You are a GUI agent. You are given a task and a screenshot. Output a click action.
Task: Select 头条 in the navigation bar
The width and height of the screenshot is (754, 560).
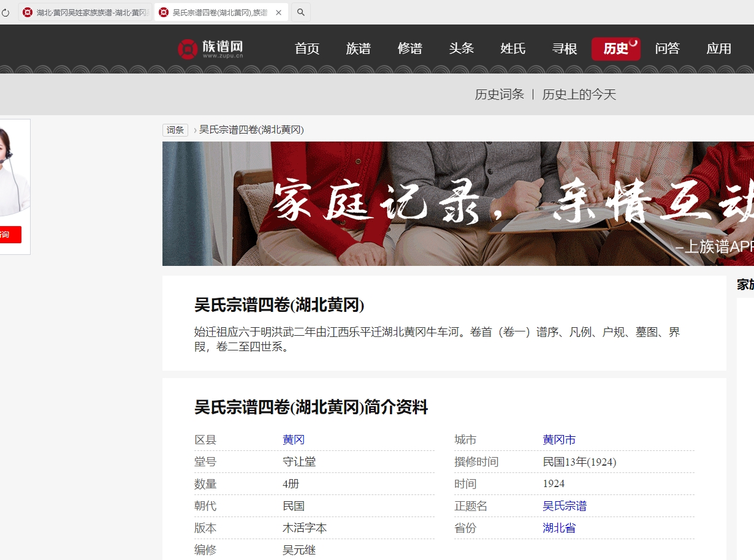(x=462, y=49)
